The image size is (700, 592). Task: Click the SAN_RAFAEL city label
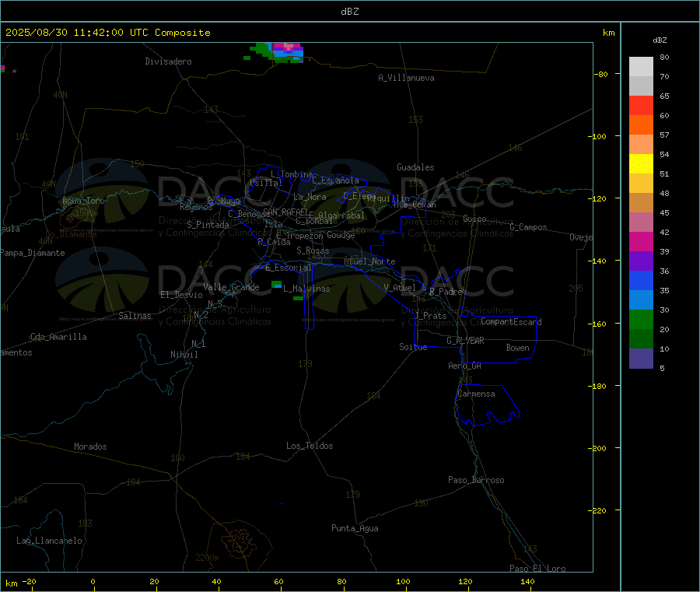(x=286, y=212)
